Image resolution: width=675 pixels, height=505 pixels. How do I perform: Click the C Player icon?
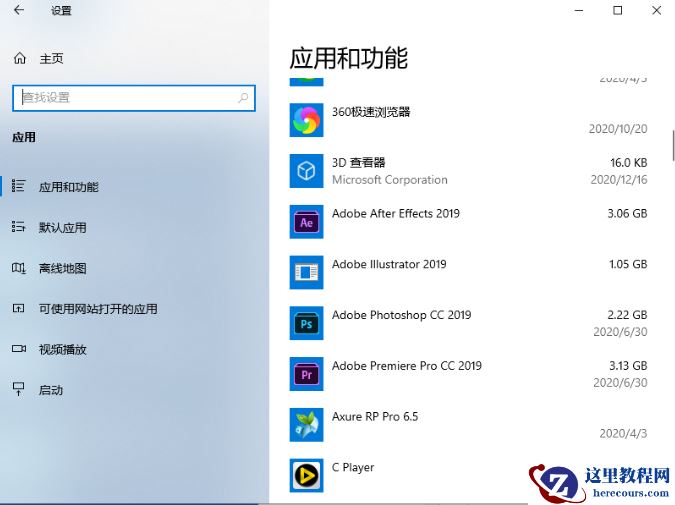[306, 476]
